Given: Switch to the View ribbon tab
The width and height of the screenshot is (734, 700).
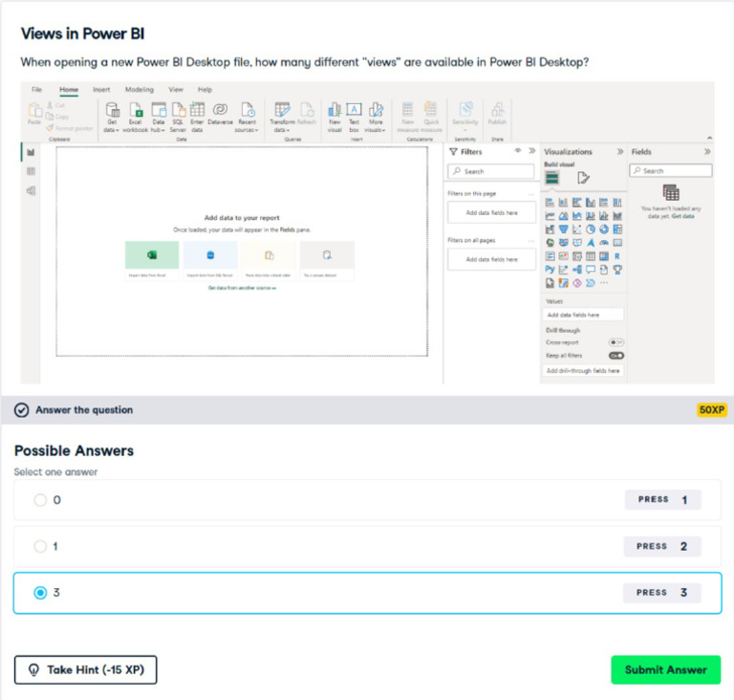Looking at the screenshot, I should pyautogui.click(x=176, y=90).
